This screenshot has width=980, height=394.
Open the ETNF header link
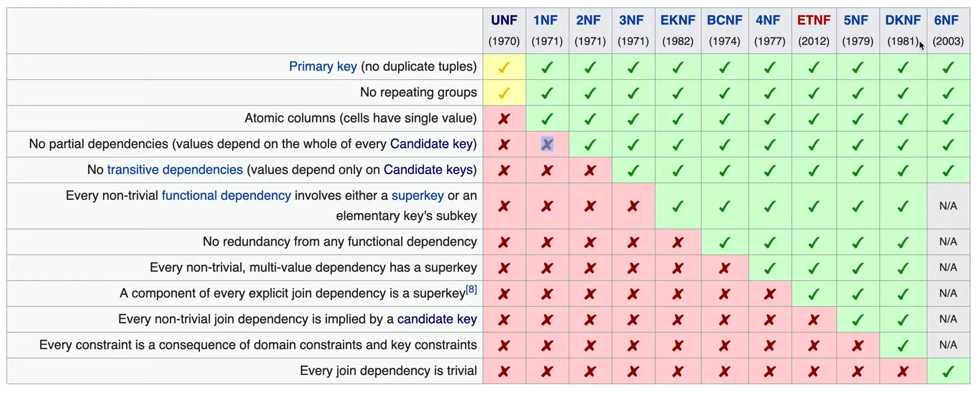[813, 20]
